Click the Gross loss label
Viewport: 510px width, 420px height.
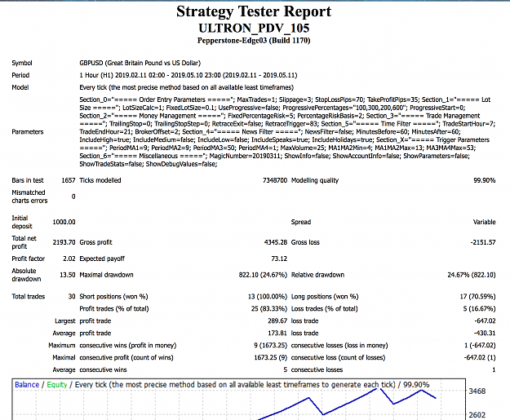pyautogui.click(x=305, y=242)
